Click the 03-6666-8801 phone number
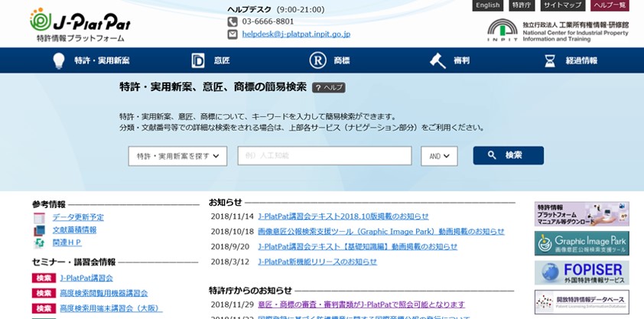Image resolution: width=644 pixels, height=319 pixels. tap(268, 21)
